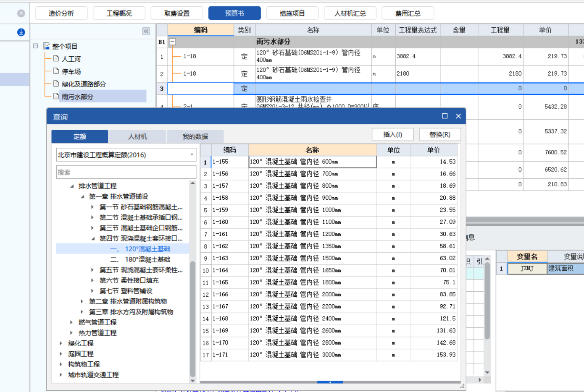The image size is (584, 392).
Task: Click the 整个项目 project icon
Action: click(45, 46)
